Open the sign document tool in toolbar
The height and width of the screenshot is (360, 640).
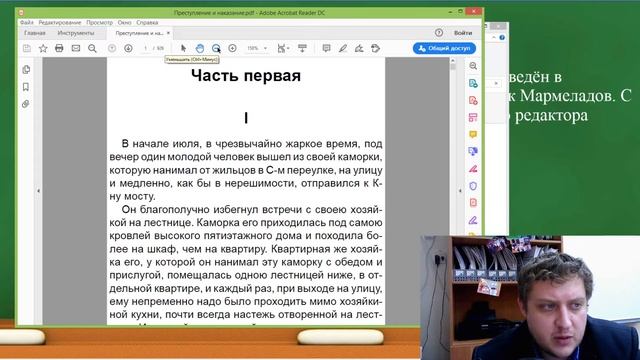tap(359, 48)
